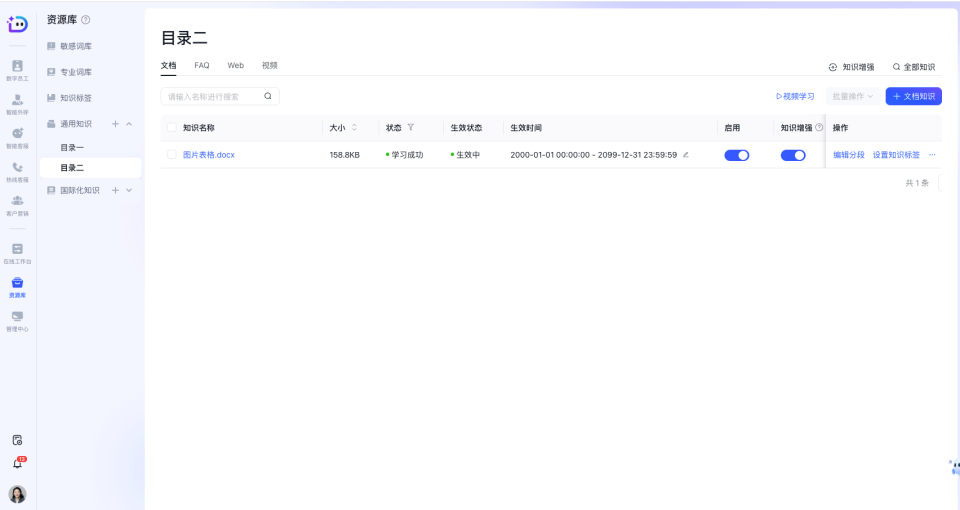
Task: Click the filter icon beside 状态 column
Action: (x=411, y=128)
